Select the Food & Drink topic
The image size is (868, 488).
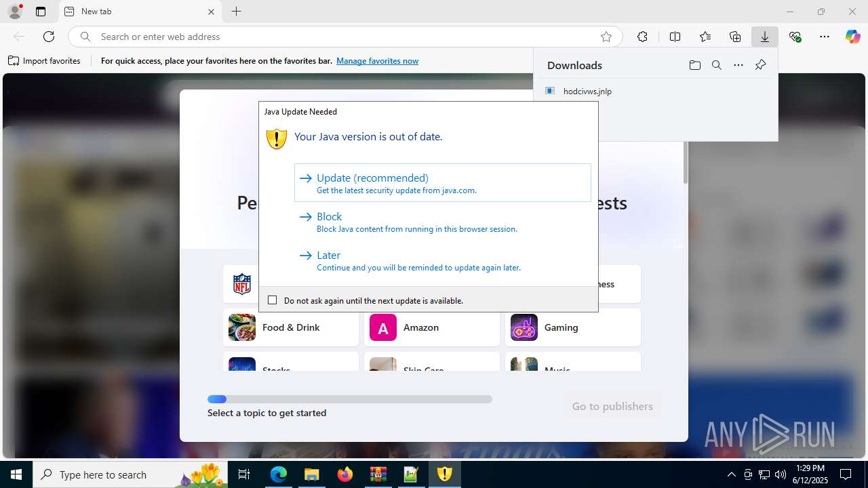tap(291, 327)
